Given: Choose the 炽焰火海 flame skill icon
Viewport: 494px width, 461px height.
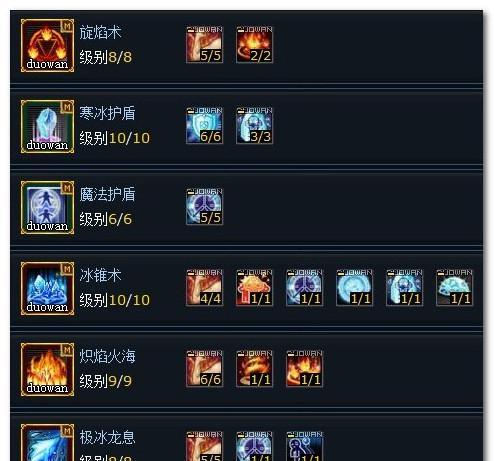Looking at the screenshot, I should (x=47, y=370).
